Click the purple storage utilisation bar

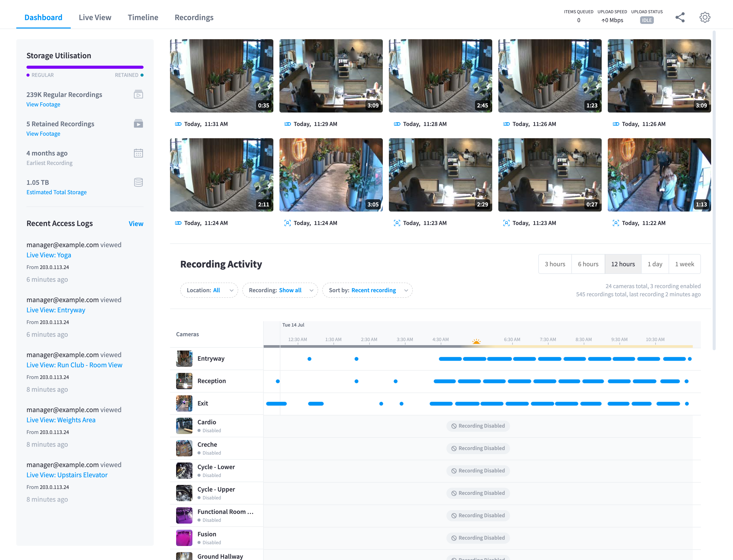85,67
